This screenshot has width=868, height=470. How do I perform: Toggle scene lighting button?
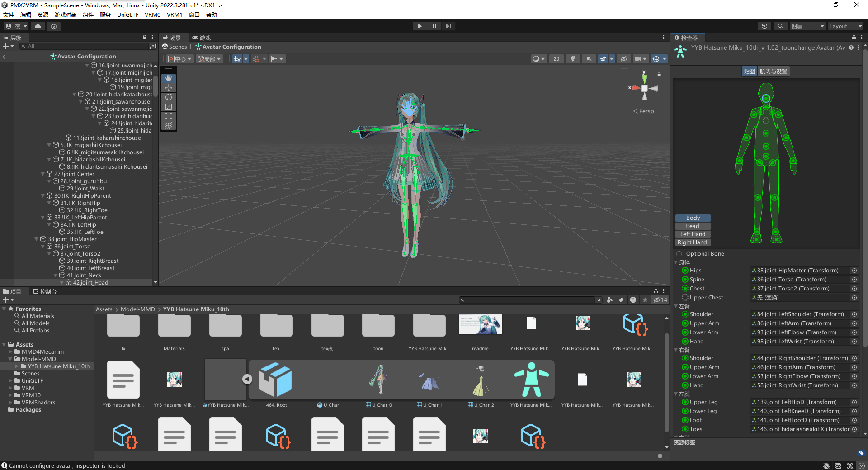pyautogui.click(x=573, y=59)
